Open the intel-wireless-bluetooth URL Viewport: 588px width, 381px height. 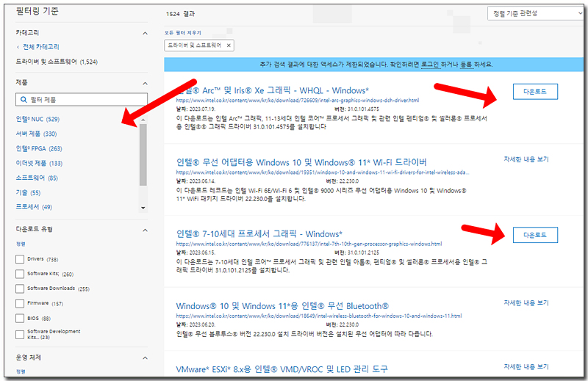pyautogui.click(x=319, y=316)
